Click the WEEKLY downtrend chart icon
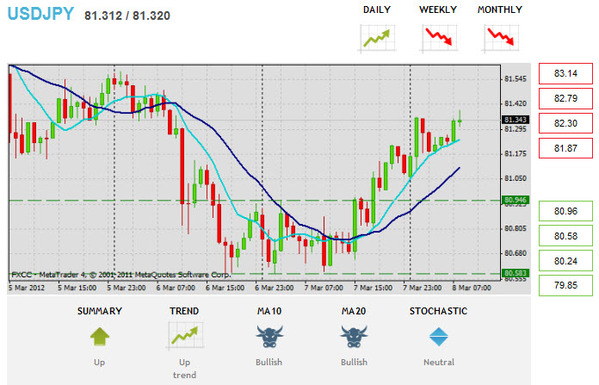The height and width of the screenshot is (385, 599). click(x=439, y=38)
